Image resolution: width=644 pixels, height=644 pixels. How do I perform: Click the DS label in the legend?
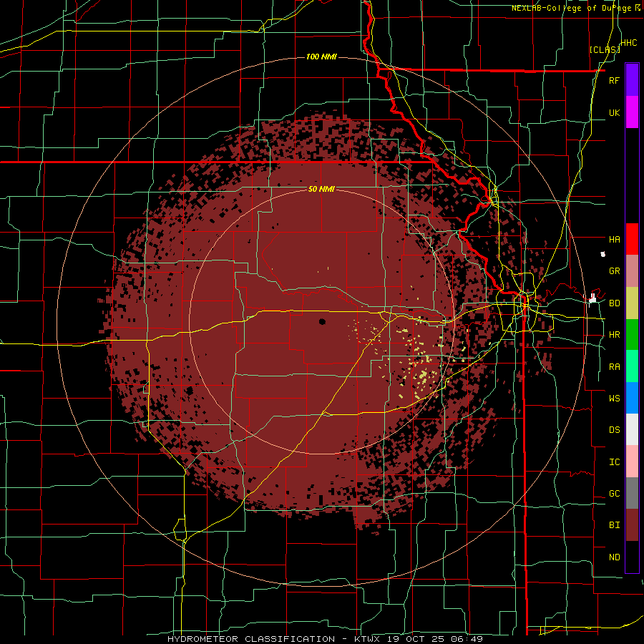pyautogui.click(x=614, y=429)
